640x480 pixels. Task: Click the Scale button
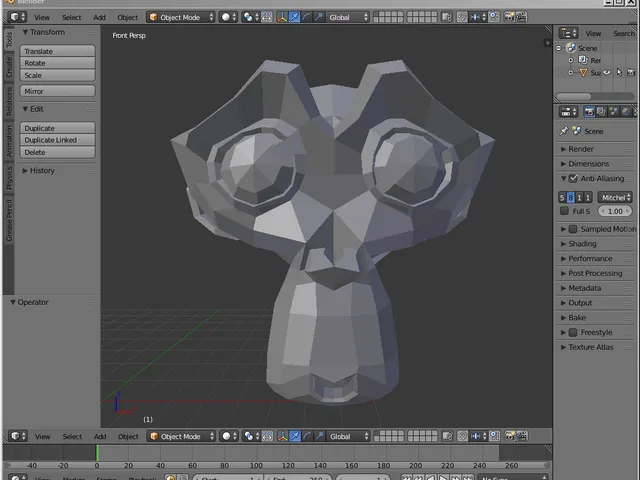pyautogui.click(x=58, y=75)
